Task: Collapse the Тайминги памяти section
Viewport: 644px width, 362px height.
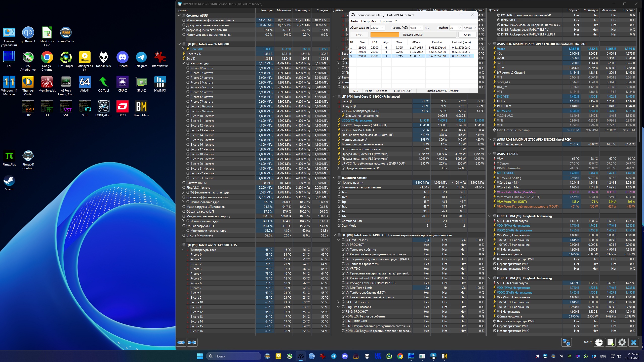Action: [334, 178]
